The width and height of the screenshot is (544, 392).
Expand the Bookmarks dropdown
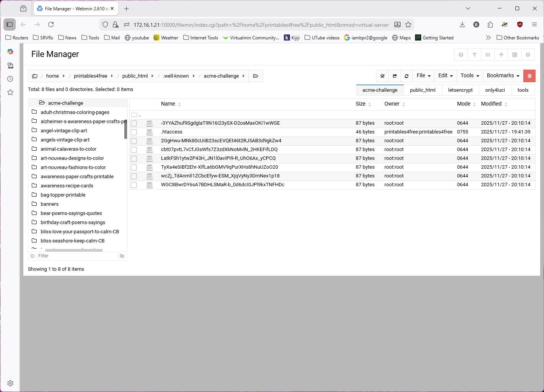click(x=503, y=76)
